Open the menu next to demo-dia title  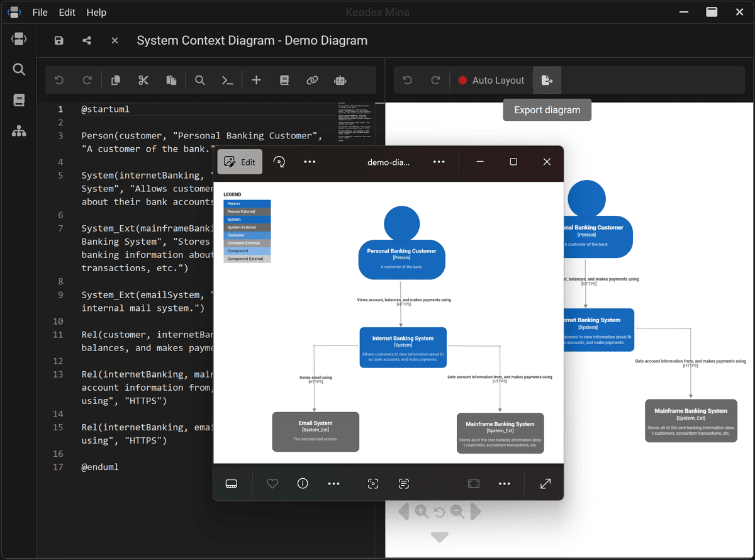(x=439, y=162)
